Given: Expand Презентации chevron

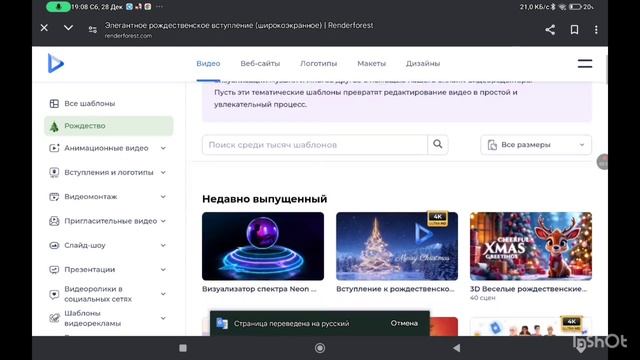Looking at the screenshot, I should (163, 269).
